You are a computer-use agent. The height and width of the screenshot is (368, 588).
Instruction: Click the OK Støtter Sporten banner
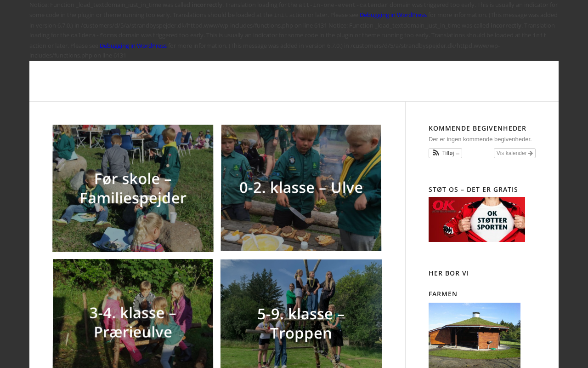pyautogui.click(x=477, y=219)
